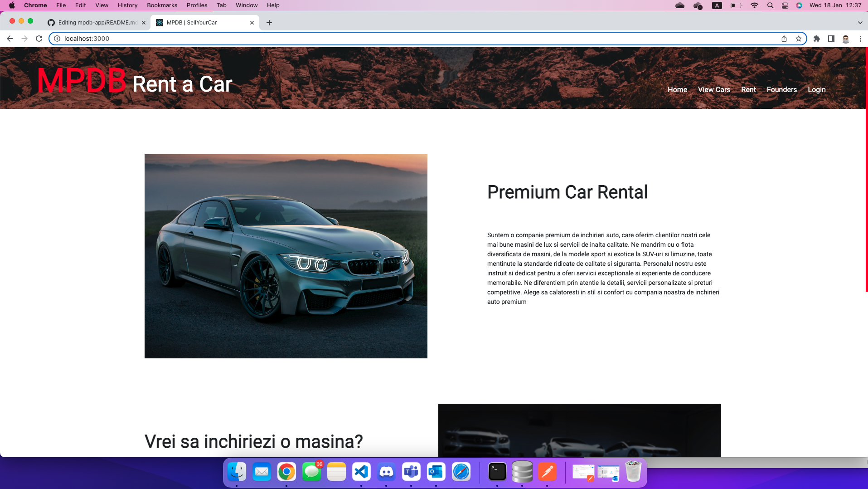Open the Trash in the dock

(633, 472)
